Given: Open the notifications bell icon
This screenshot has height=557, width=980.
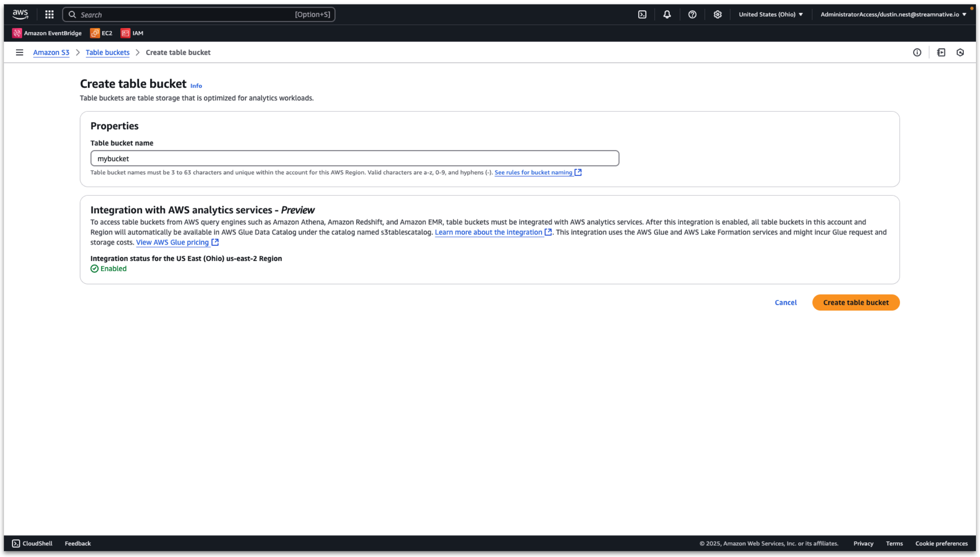Looking at the screenshot, I should point(667,15).
